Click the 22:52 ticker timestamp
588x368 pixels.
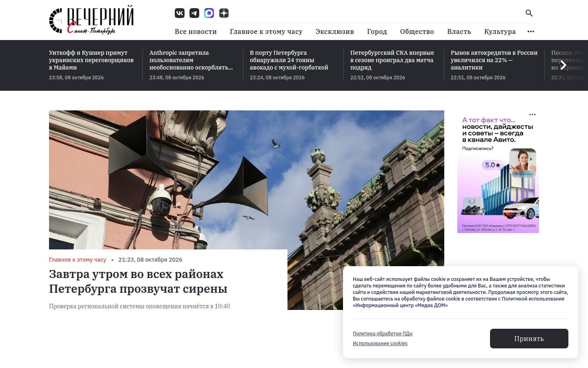tap(378, 78)
